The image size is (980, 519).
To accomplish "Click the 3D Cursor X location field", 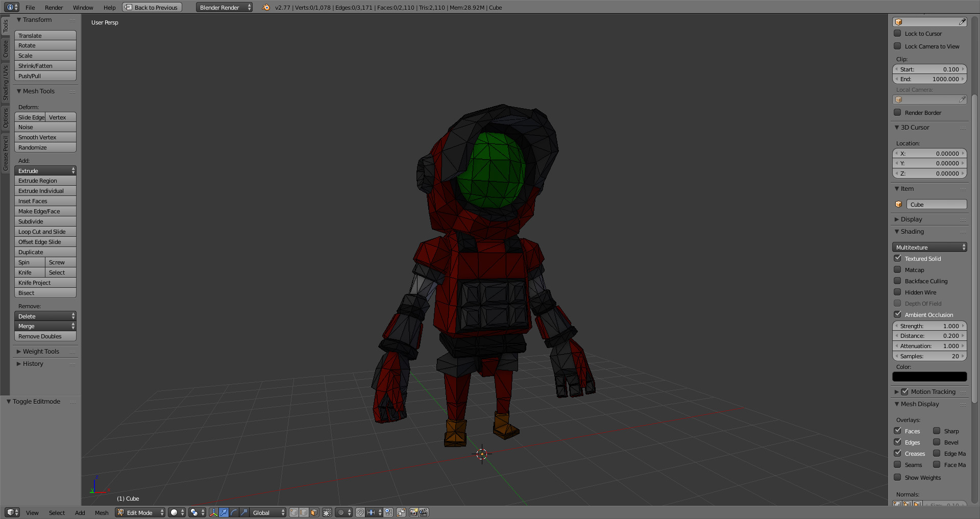I will click(x=929, y=153).
